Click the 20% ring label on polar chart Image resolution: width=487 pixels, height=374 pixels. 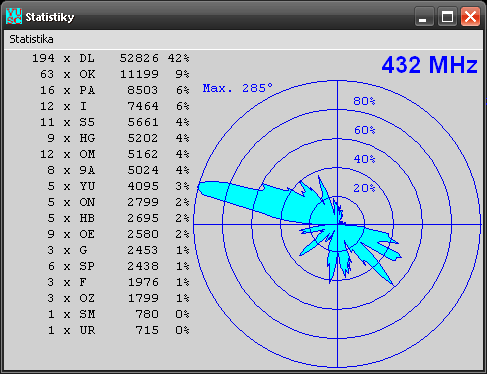pyautogui.click(x=364, y=188)
